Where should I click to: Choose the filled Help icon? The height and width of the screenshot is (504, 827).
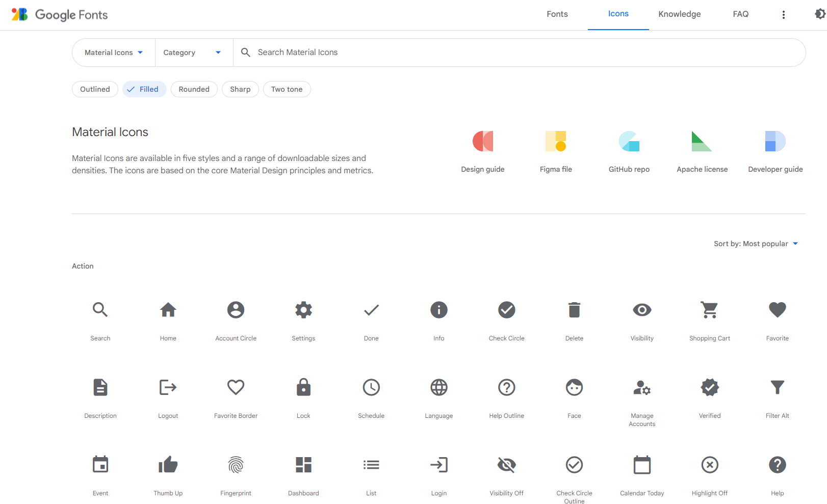(x=778, y=465)
